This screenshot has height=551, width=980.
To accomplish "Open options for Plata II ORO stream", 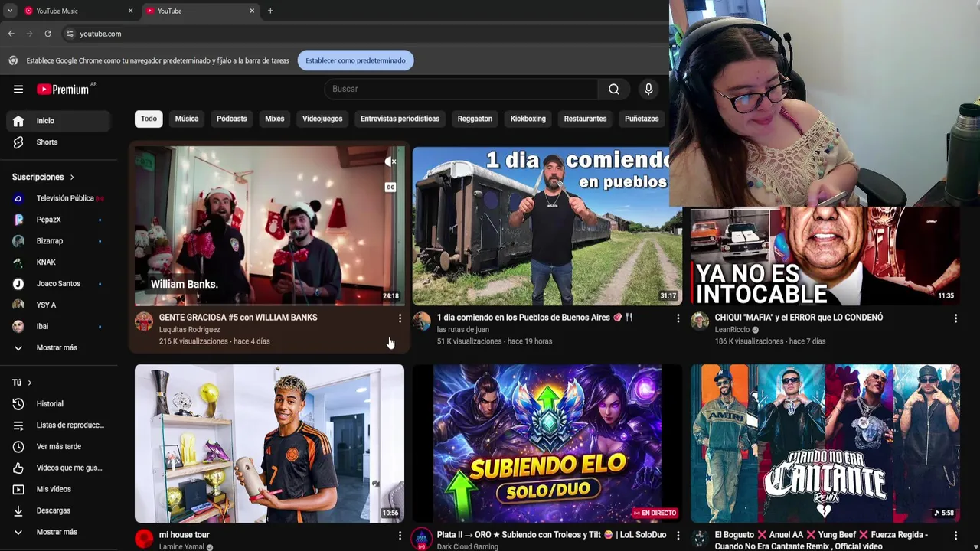I will pyautogui.click(x=678, y=536).
